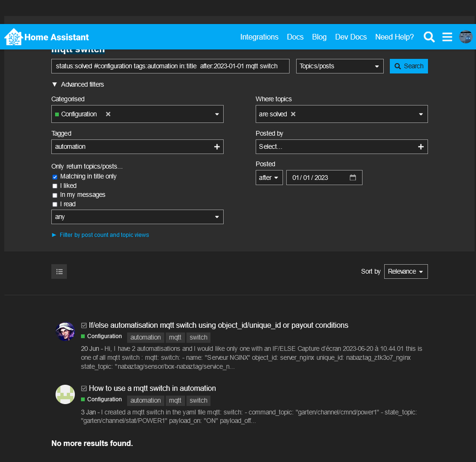Open the 'any' topic status dropdown

(x=137, y=217)
